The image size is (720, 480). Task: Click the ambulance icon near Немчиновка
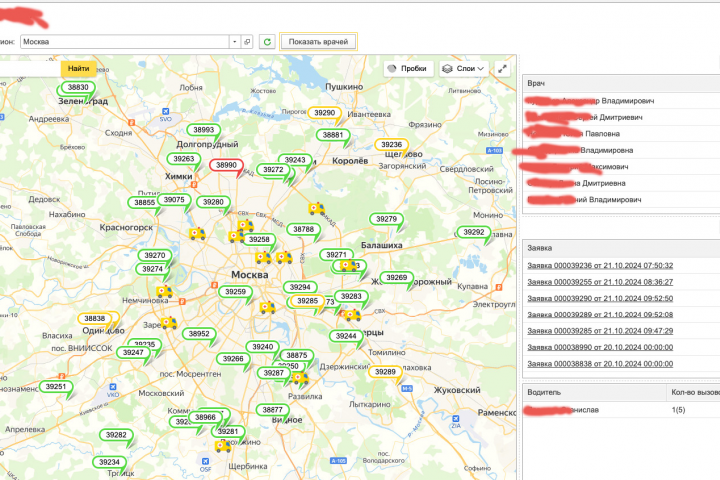click(x=164, y=291)
